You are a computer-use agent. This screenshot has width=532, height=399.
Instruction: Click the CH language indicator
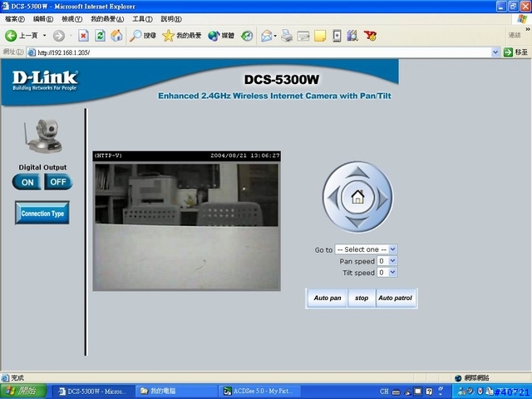(x=384, y=392)
